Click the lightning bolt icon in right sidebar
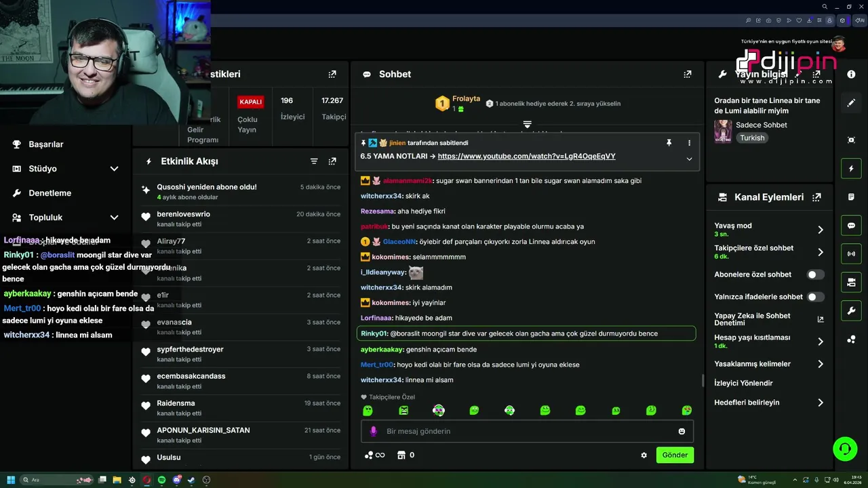868x488 pixels. pyautogui.click(x=851, y=168)
